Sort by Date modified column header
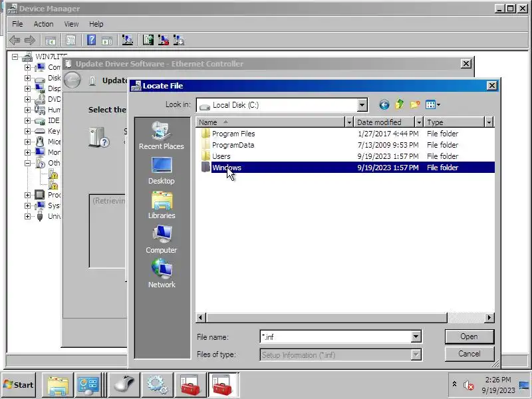 [384, 122]
